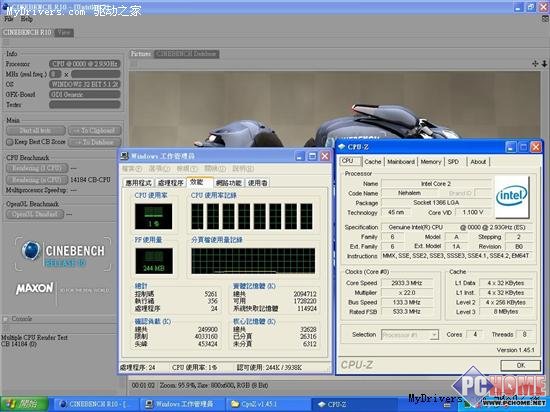
Task: Click the down-arrow icon above picture viewer
Action: tap(544, 63)
